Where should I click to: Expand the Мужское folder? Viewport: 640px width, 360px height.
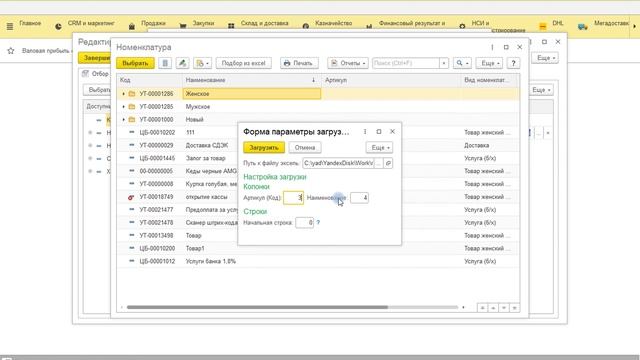coord(124,107)
